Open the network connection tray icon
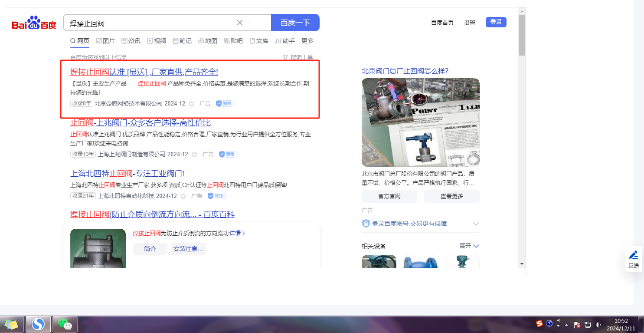The height and width of the screenshot is (333, 644). click(x=588, y=324)
